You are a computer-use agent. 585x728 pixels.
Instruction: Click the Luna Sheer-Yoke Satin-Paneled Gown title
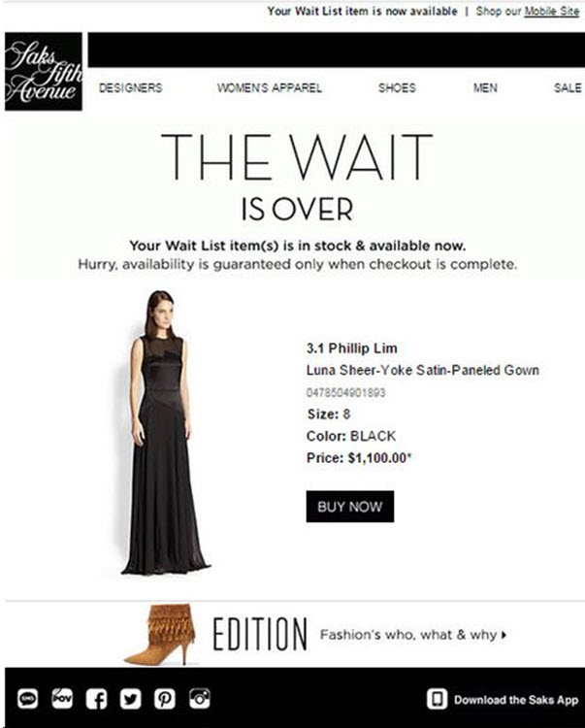point(423,371)
